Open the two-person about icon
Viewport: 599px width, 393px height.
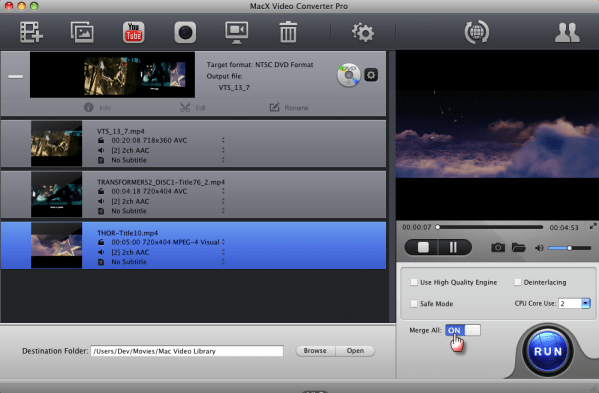tap(567, 32)
